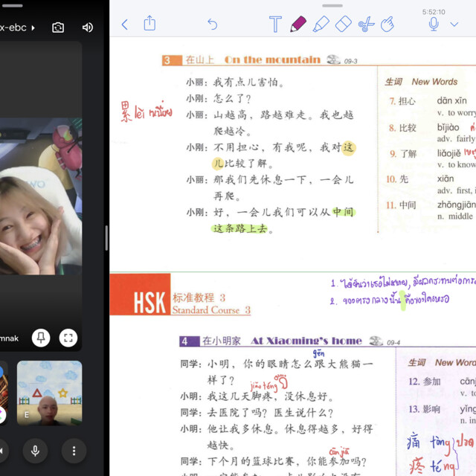Pin the main participant video

(41, 338)
